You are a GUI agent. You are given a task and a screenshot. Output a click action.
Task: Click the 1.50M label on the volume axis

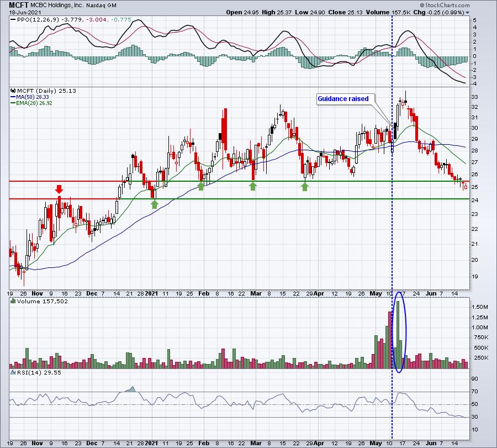[x=479, y=307]
